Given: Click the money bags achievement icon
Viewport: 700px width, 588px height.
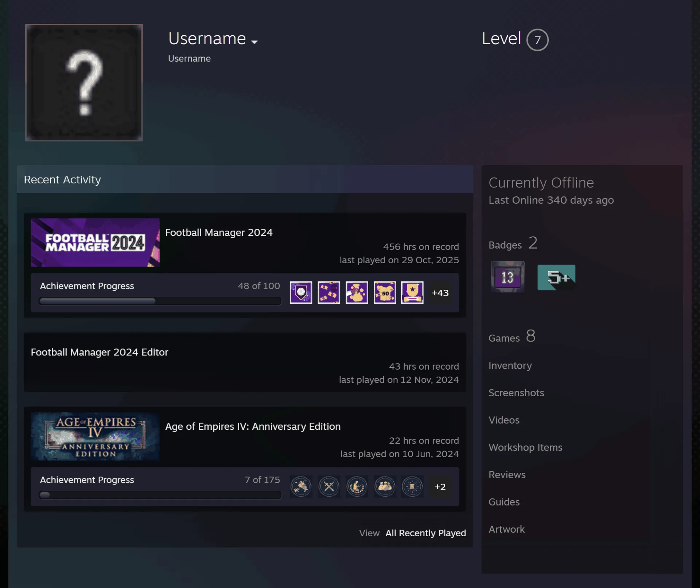Looking at the screenshot, I should 385,486.
